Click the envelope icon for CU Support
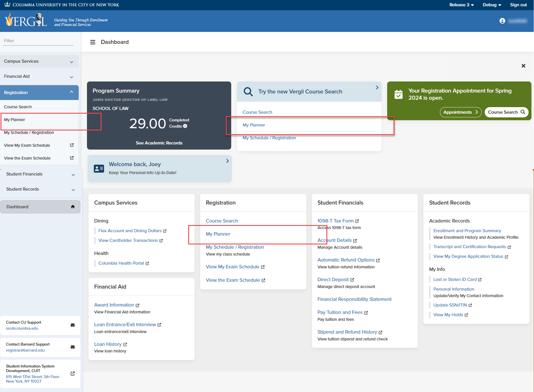 point(73,325)
